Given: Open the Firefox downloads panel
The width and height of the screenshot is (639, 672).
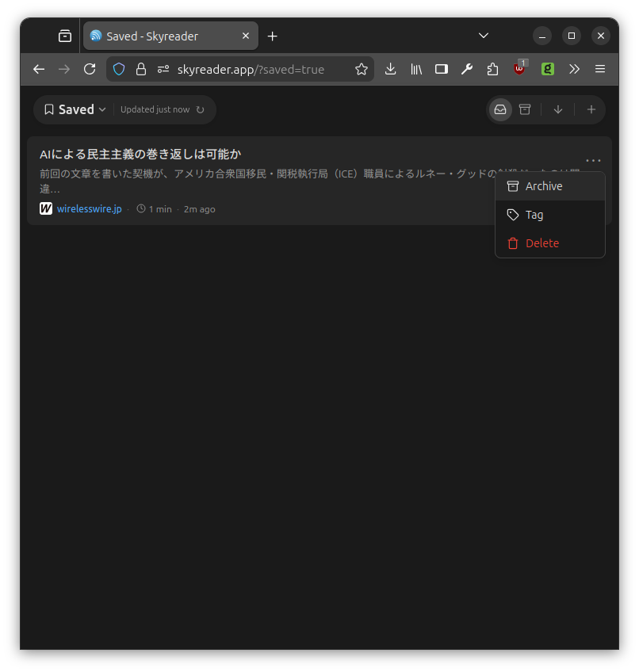Looking at the screenshot, I should click(x=390, y=69).
